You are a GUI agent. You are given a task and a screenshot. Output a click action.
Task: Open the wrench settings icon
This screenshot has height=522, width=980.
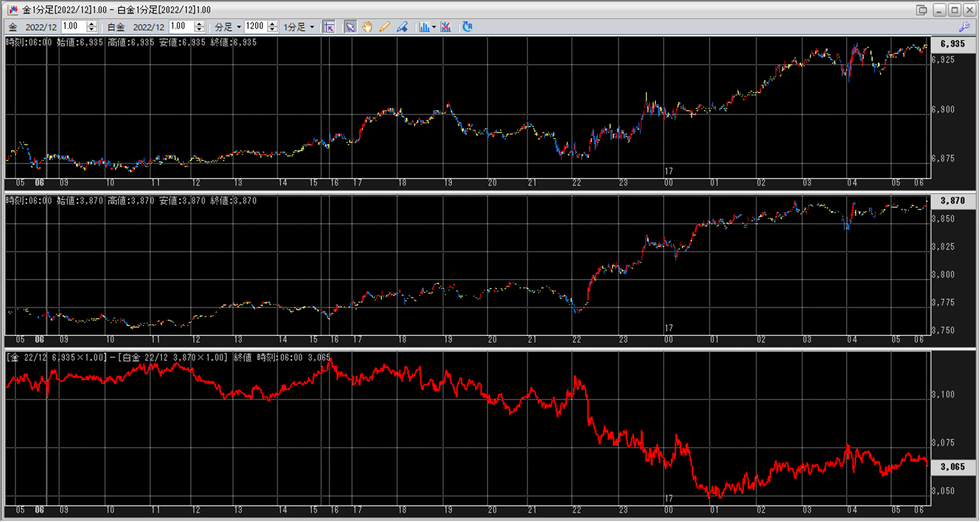point(964,27)
